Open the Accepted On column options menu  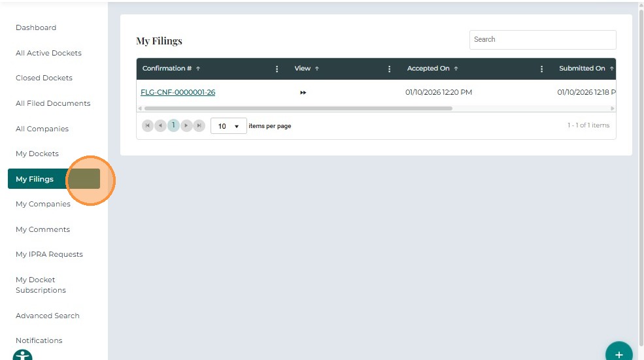[542, 69]
